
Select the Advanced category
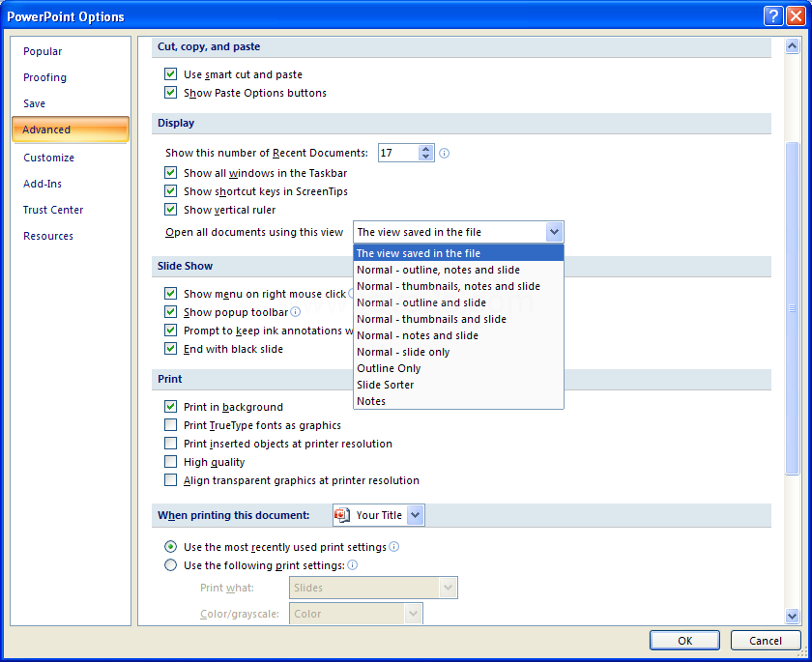pyautogui.click(x=71, y=130)
